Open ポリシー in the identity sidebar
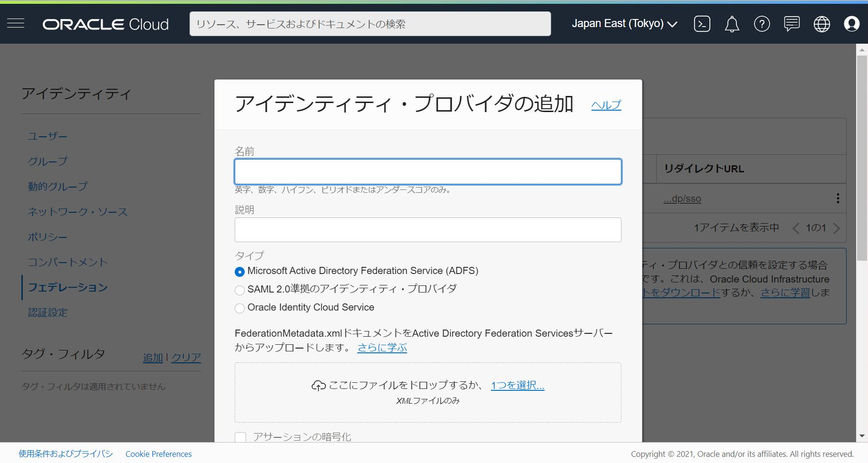868x463 pixels. [48, 237]
